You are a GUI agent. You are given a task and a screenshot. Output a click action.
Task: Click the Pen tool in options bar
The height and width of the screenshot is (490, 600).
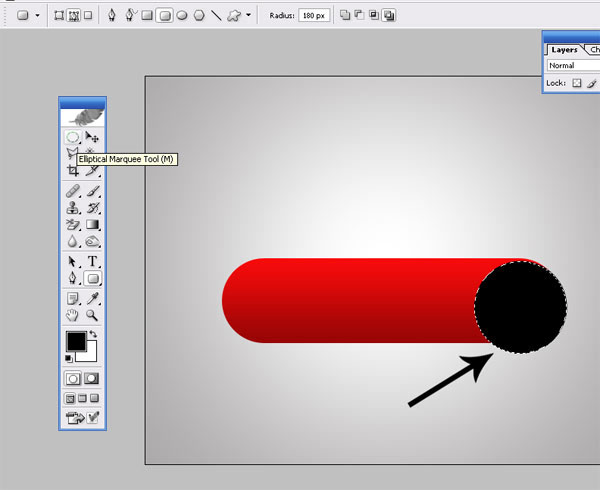111,15
